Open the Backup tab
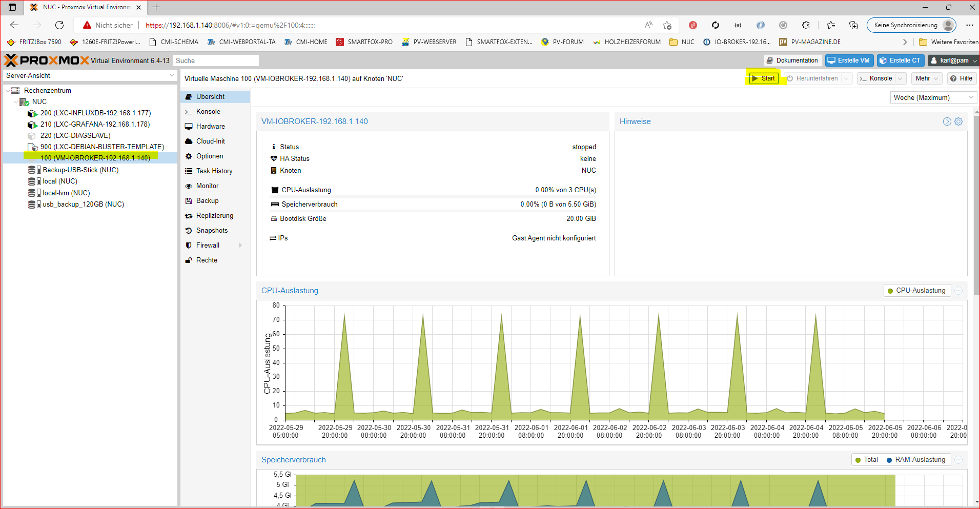980x509 pixels. [215, 200]
